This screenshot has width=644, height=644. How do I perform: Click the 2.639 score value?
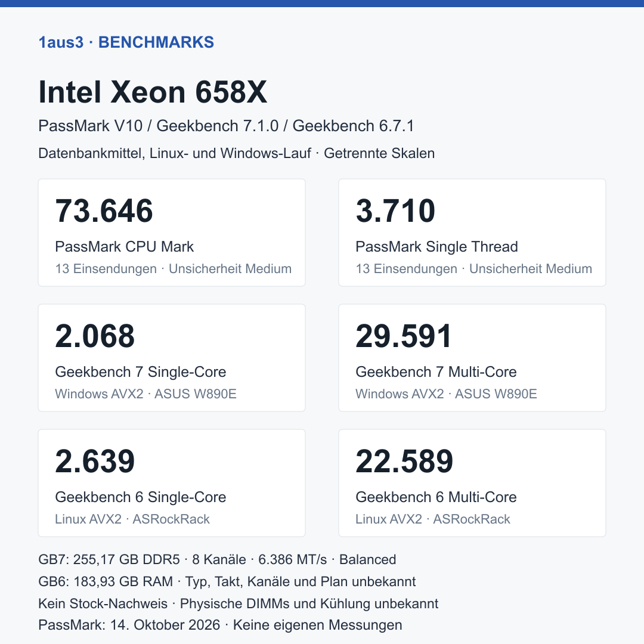point(95,461)
